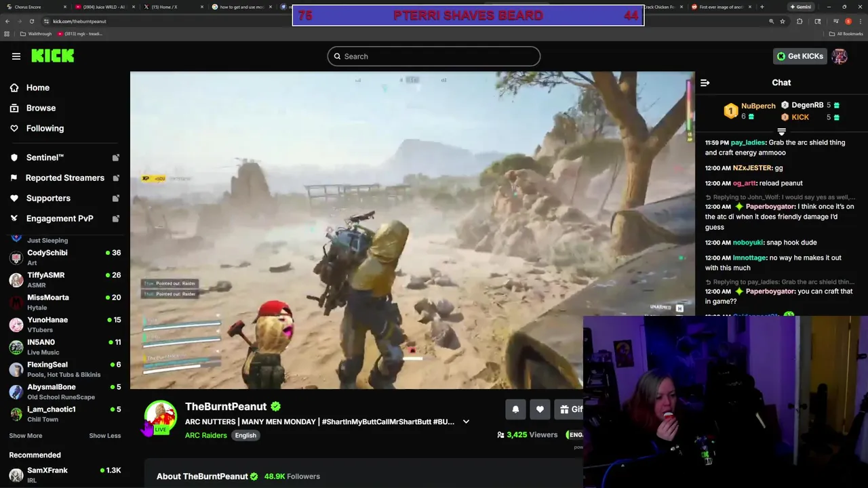The height and width of the screenshot is (488, 868).
Task: Click TheBurntPeanut's channel name
Action: click(x=226, y=407)
